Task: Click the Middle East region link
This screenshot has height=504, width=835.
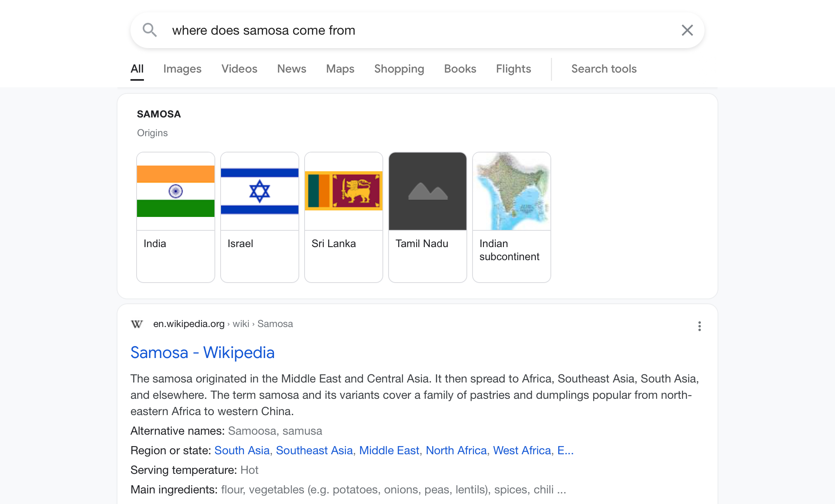Action: coord(389,450)
